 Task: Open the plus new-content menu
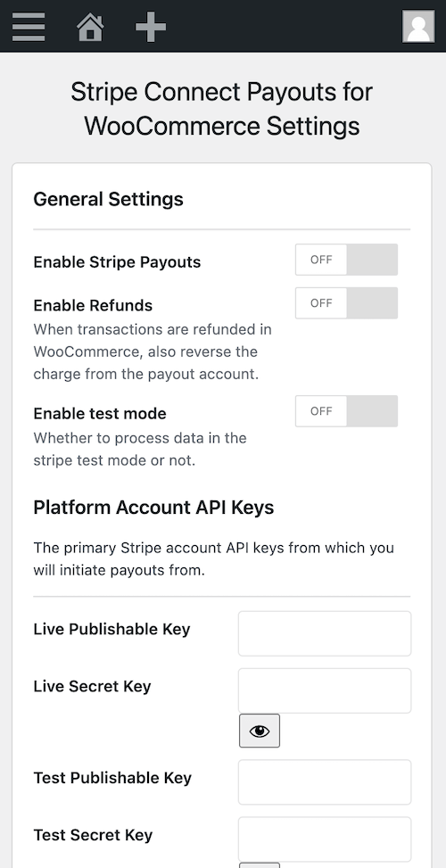point(151,27)
